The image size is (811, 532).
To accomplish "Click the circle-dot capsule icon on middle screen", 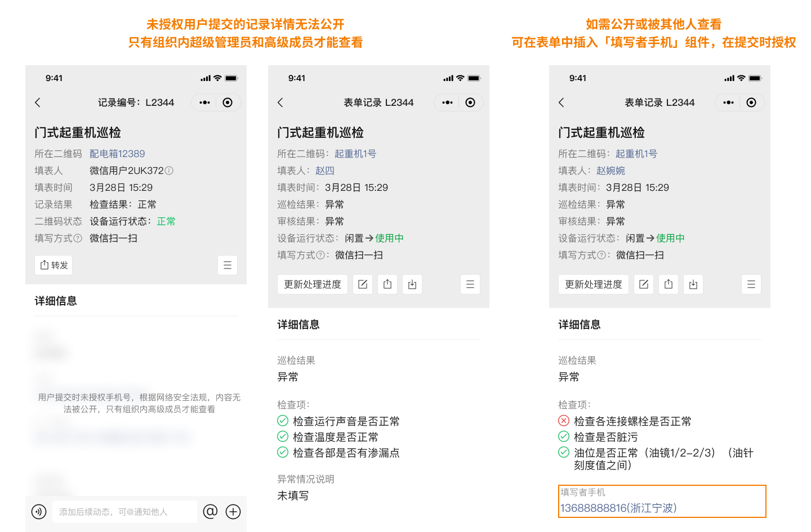I will click(471, 102).
